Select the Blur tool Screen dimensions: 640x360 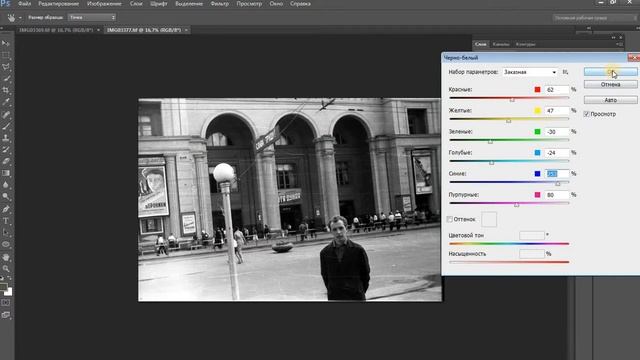pos(6,185)
